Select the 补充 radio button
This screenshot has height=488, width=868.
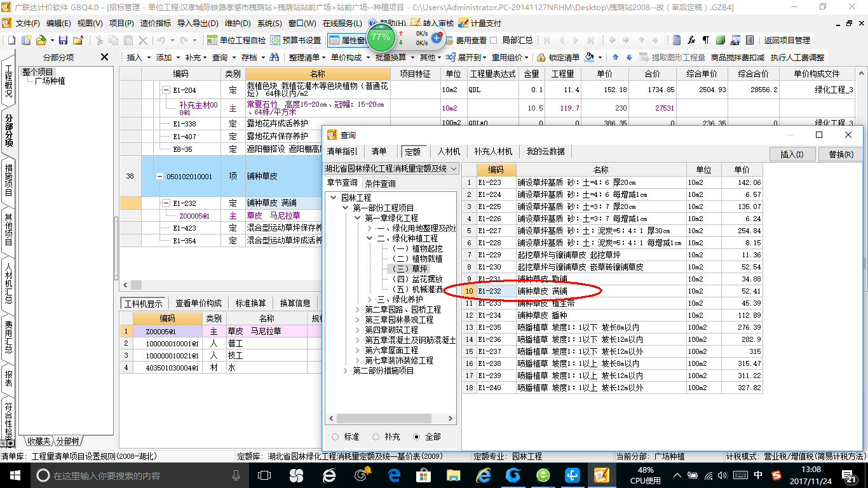tap(376, 437)
